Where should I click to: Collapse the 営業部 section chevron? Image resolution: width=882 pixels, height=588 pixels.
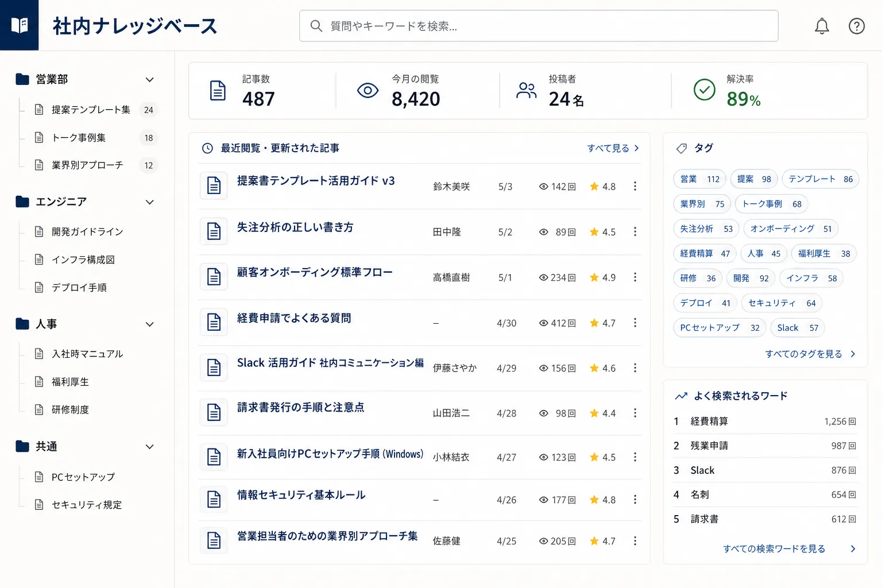[149, 80]
